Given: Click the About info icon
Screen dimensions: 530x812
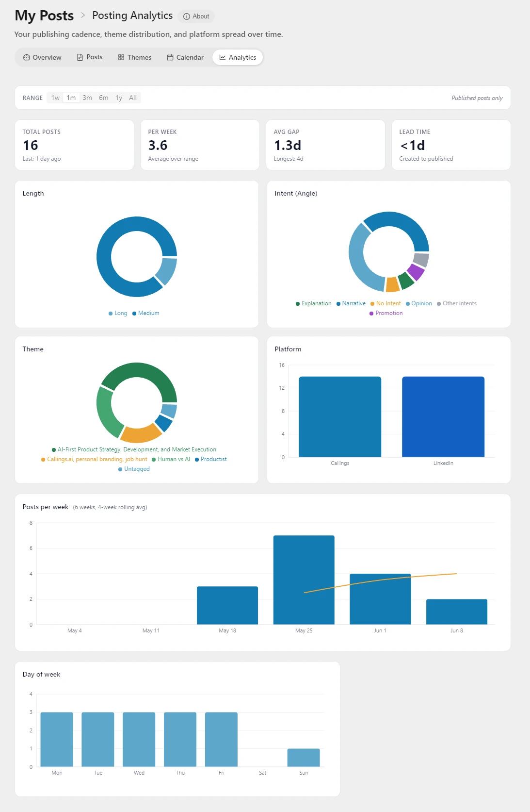Looking at the screenshot, I should tap(187, 17).
